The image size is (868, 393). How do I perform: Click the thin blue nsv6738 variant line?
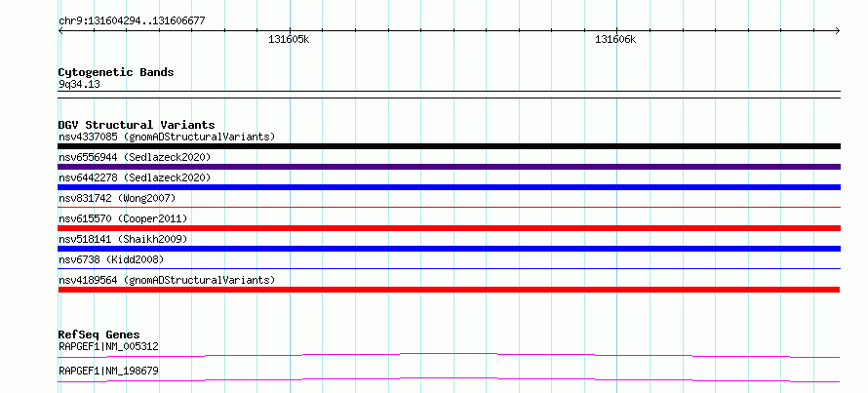pos(449,268)
